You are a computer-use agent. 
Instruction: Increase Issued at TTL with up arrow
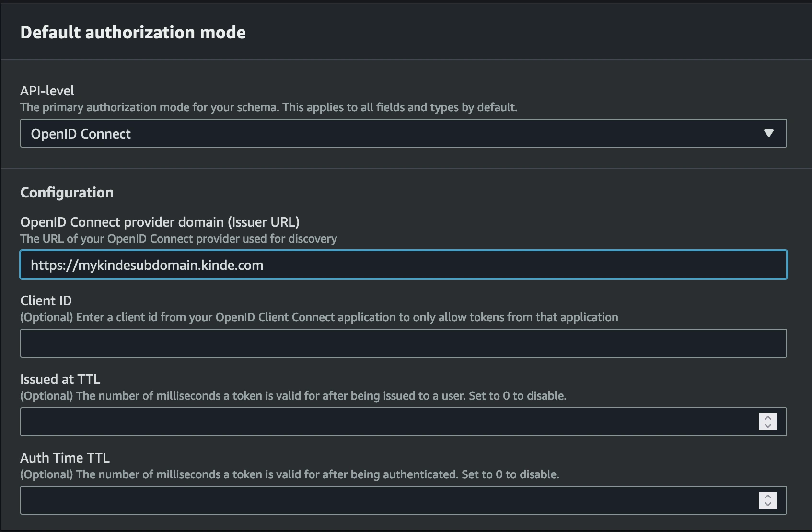(x=767, y=418)
